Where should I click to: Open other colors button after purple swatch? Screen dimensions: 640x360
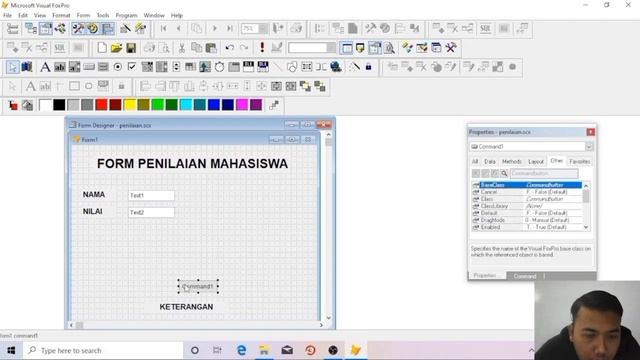(274, 105)
